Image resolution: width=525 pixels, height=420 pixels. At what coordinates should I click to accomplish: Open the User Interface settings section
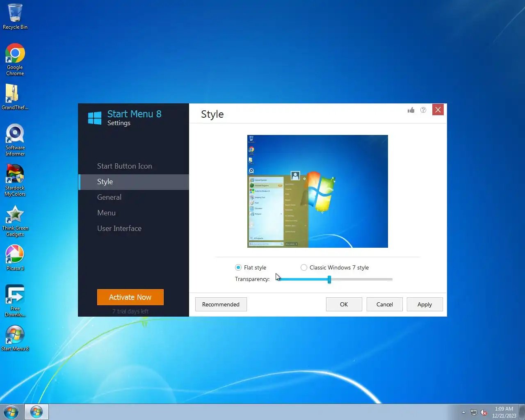134,228
